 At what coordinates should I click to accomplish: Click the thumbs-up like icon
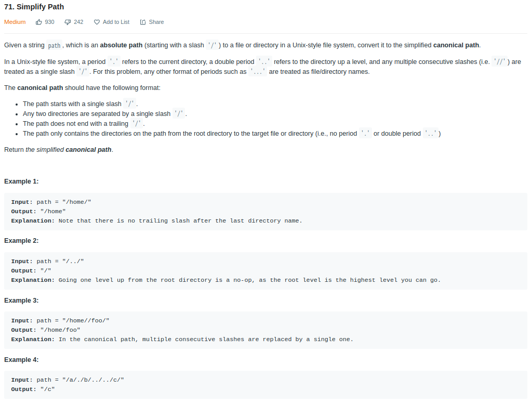(38, 22)
